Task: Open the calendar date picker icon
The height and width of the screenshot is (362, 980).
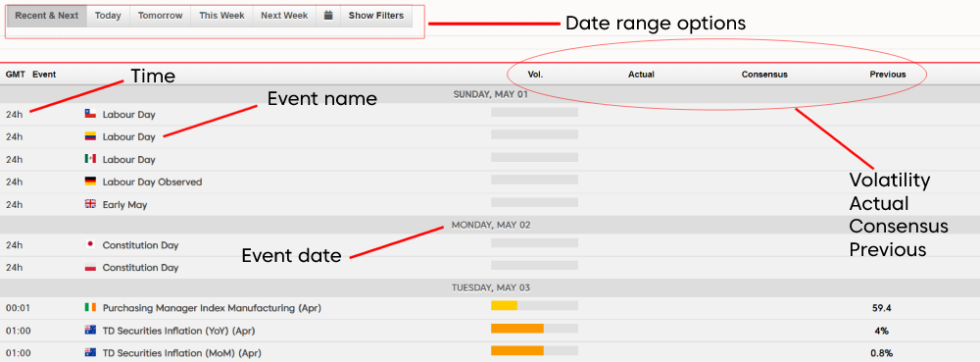Action: tap(328, 16)
